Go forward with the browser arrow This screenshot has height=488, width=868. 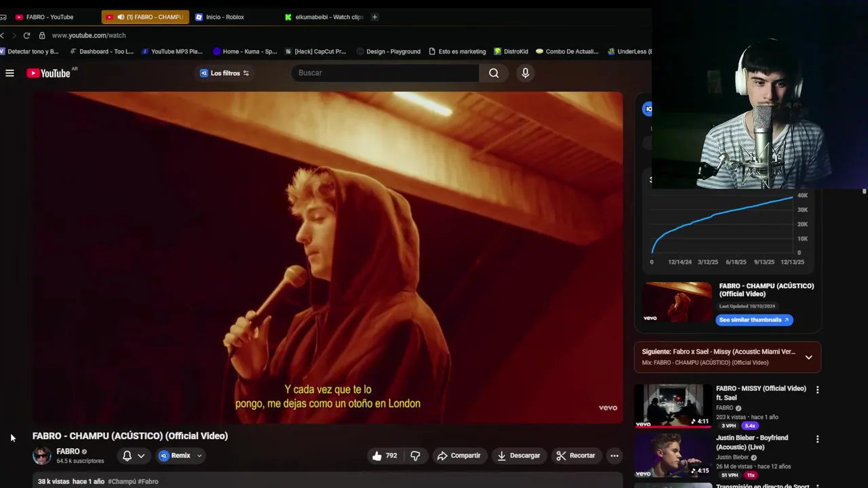click(14, 35)
